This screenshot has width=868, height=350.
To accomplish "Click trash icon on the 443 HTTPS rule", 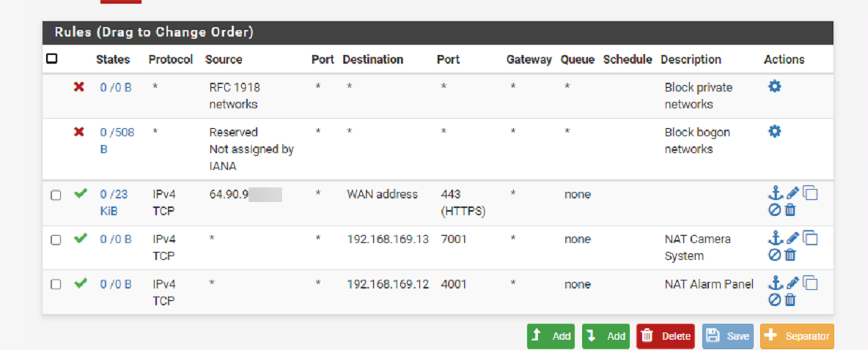I will pos(790,209).
